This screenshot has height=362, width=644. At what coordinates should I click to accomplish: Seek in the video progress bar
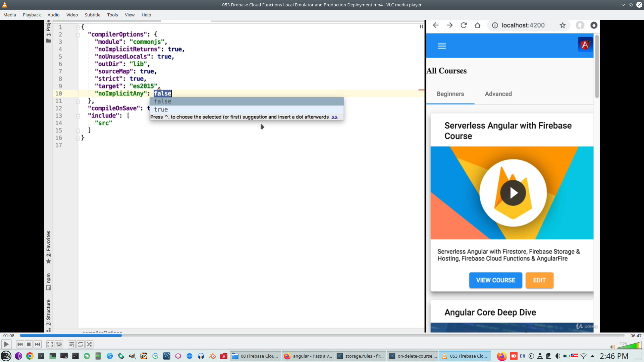coord(322,335)
